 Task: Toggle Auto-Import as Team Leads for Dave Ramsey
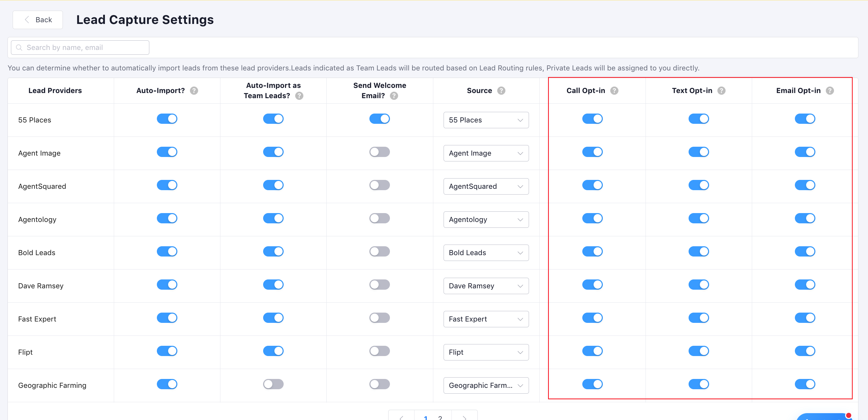273,285
